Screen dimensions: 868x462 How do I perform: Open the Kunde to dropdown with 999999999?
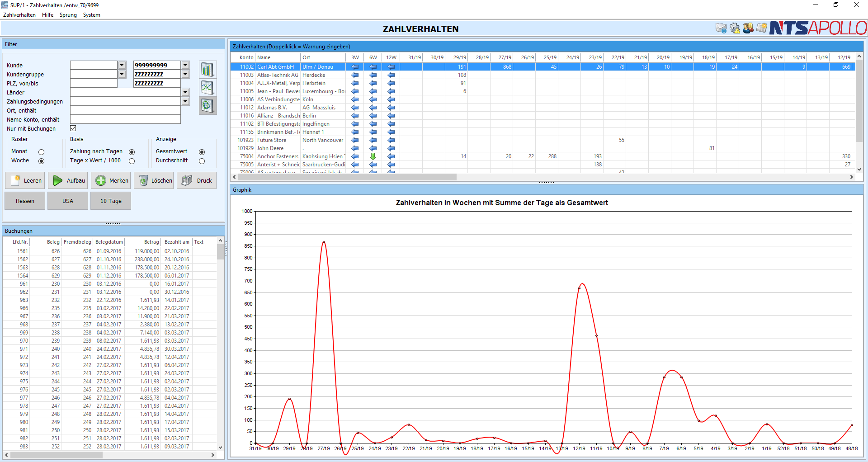pos(185,65)
